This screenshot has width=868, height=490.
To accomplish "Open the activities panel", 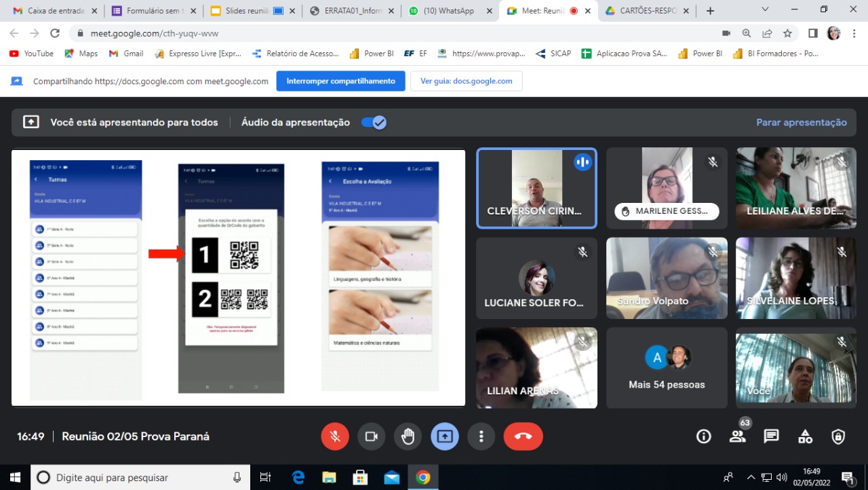I will pyautogui.click(x=805, y=436).
